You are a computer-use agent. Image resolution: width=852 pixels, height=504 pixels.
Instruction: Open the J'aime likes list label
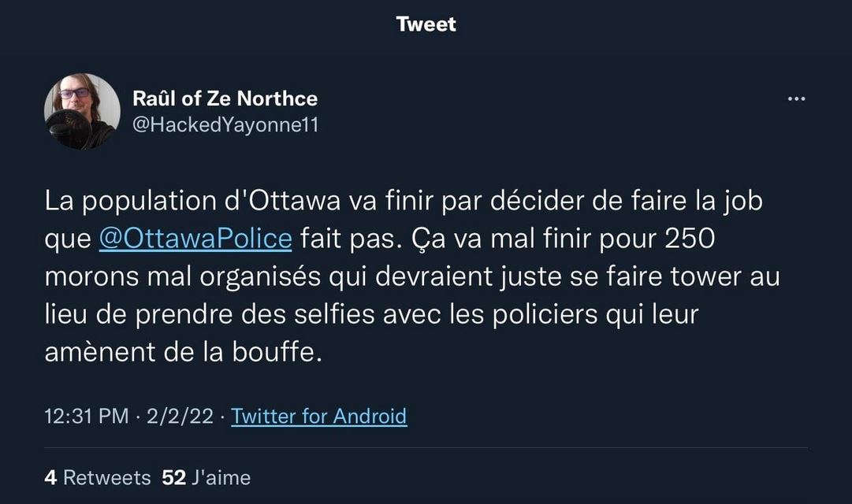pyautogui.click(x=221, y=477)
